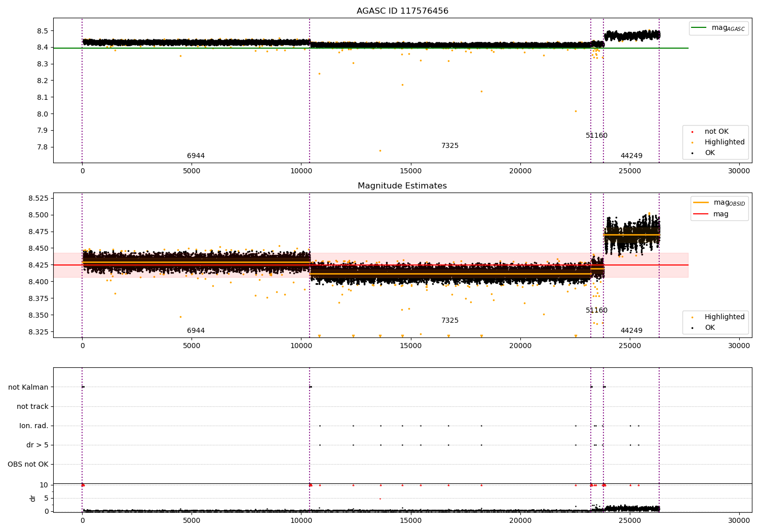Click the 'OBS not OK' row label
Screen dimensions: 760x532
28,465
